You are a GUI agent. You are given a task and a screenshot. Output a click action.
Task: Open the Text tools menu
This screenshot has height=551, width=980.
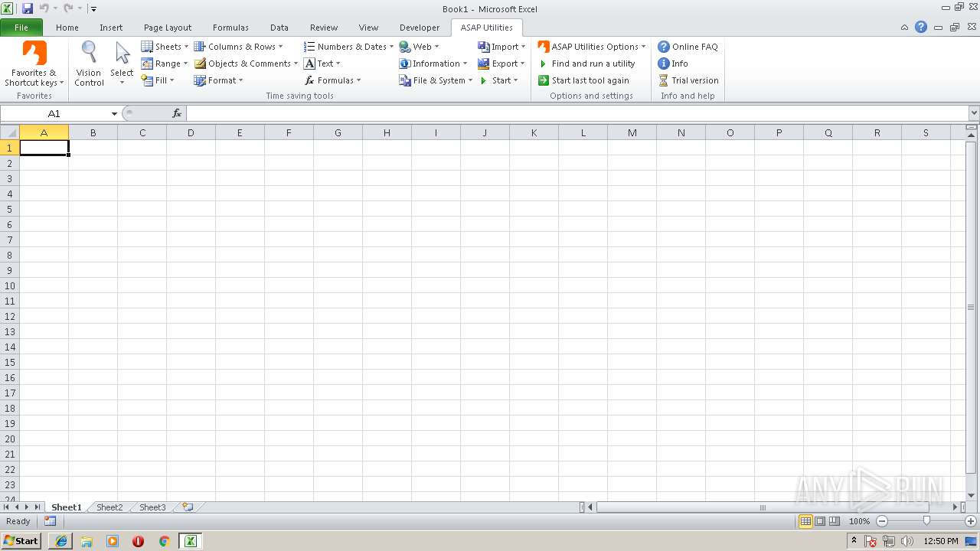[322, 64]
